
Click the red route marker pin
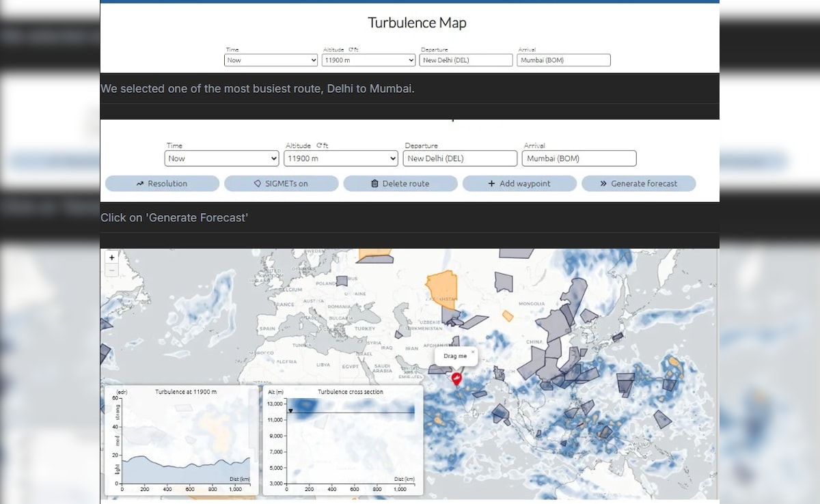click(x=456, y=378)
